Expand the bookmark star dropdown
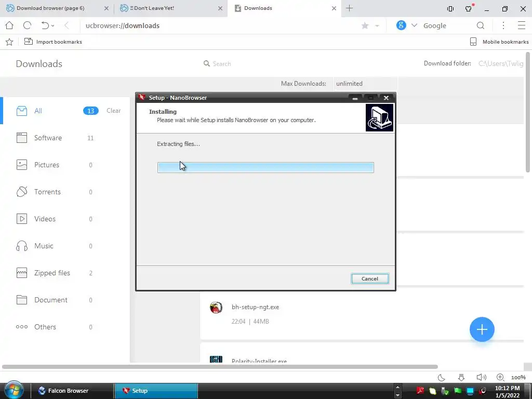 coord(377,26)
